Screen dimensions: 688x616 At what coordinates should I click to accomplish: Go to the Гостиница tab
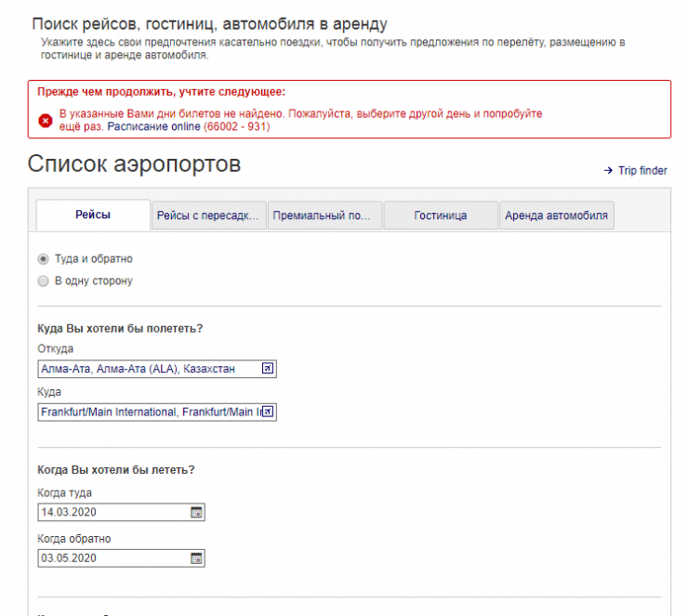pyautogui.click(x=441, y=216)
